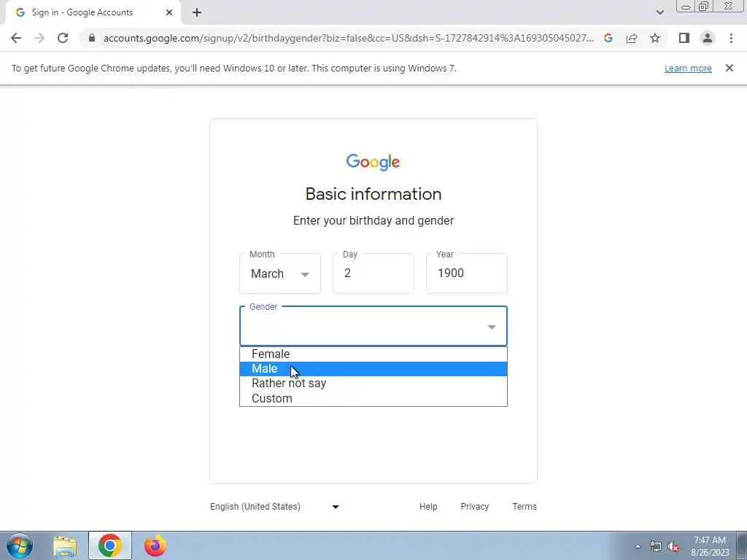Open the Month dropdown showing March
Image resolution: width=747 pixels, height=560 pixels.
point(280,273)
